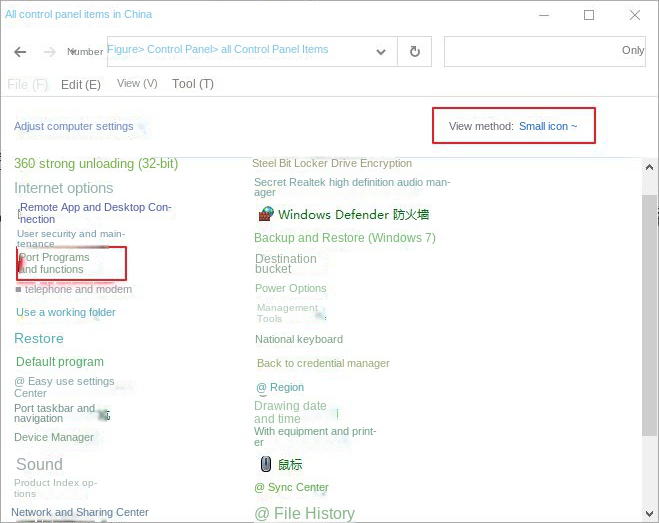Open Network and Sharing Center
This screenshot has width=659, height=523.
(x=80, y=512)
